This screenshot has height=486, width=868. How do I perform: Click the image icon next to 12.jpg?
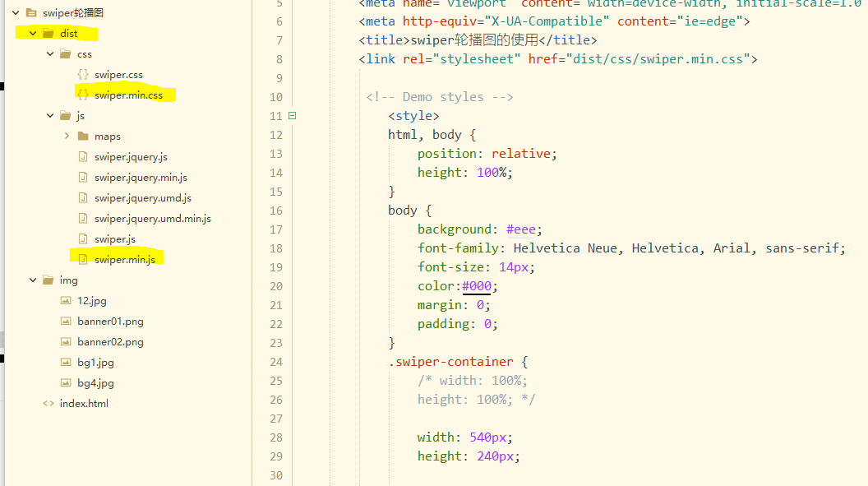click(66, 300)
